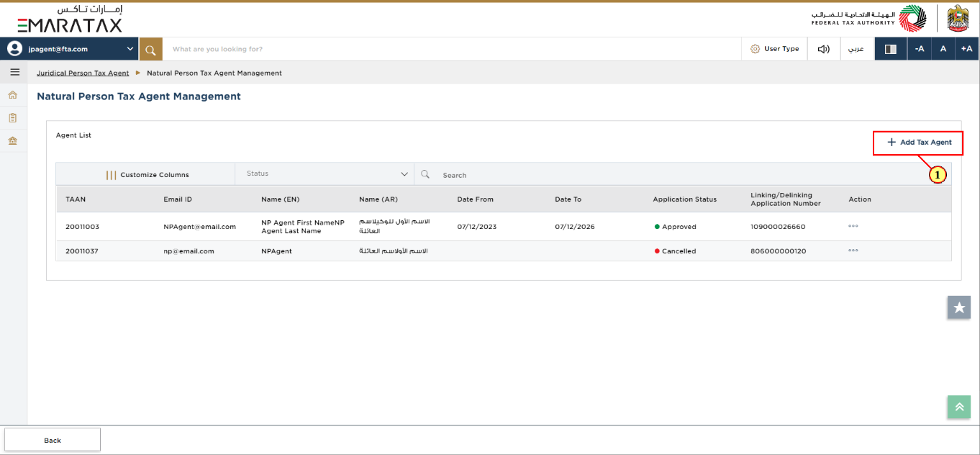
Task: Expand the jpagent@fta.com account dropdown
Action: [130, 49]
